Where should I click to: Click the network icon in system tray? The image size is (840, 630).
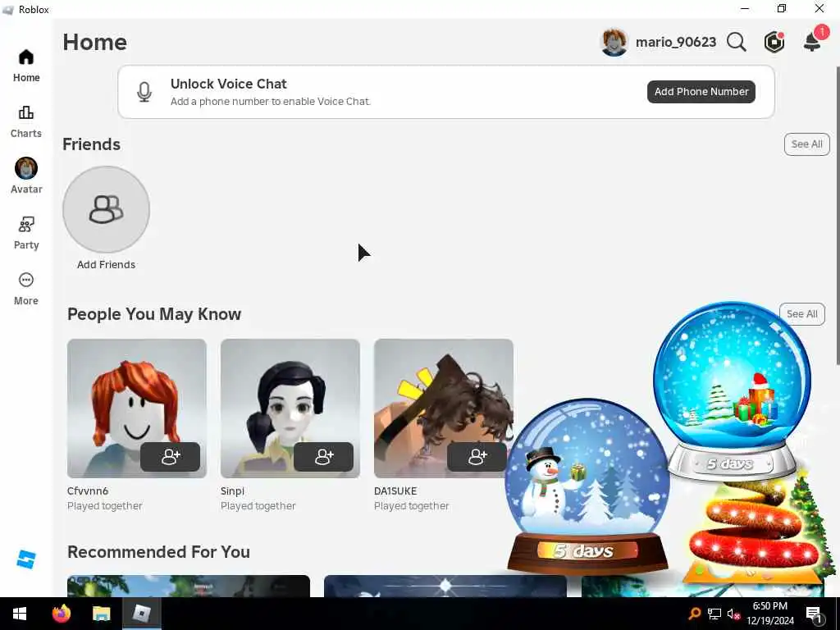pyautogui.click(x=714, y=614)
